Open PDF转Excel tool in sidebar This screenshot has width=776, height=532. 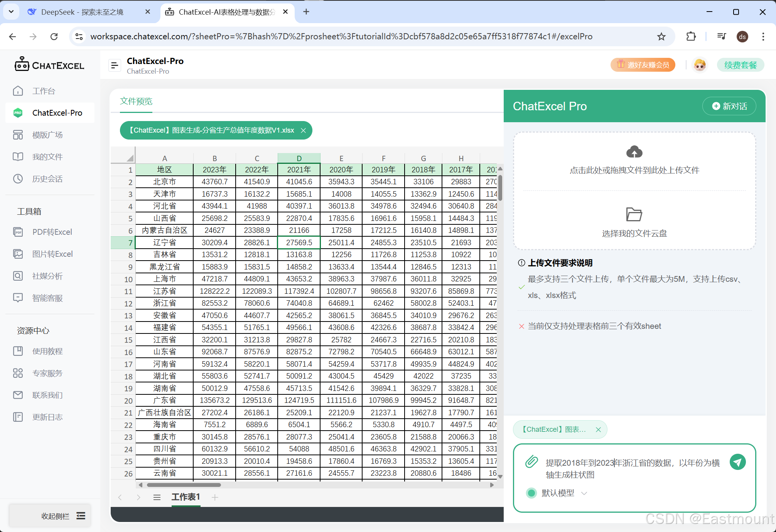click(52, 232)
